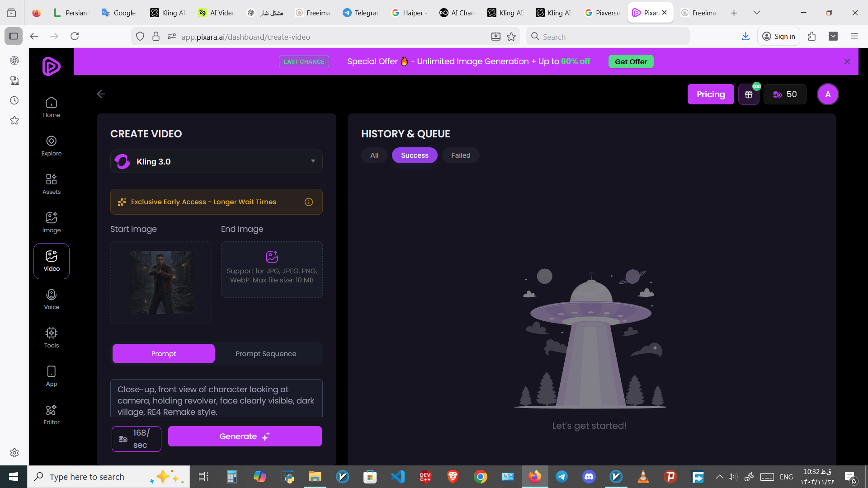Change the ENG input language
Screen dimensions: 868x488
coord(786,477)
